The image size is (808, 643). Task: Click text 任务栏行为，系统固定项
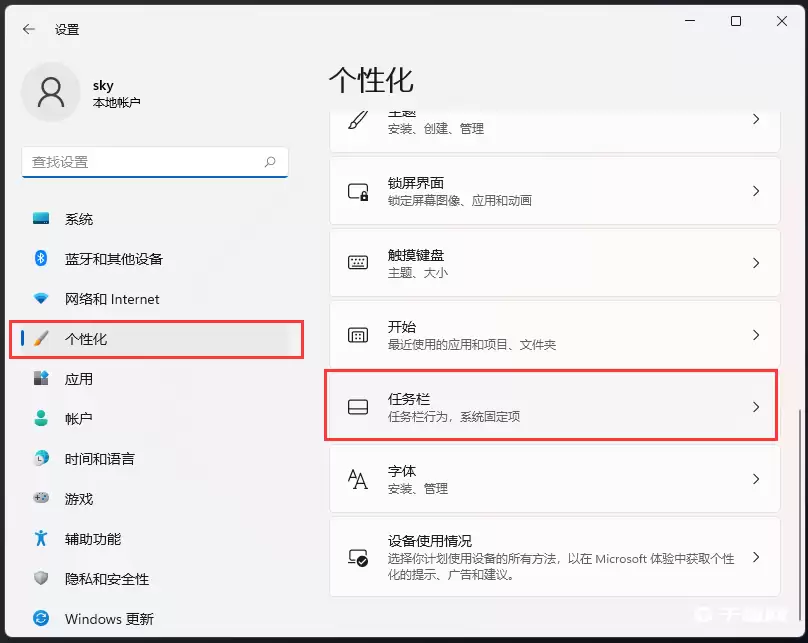coord(453,416)
